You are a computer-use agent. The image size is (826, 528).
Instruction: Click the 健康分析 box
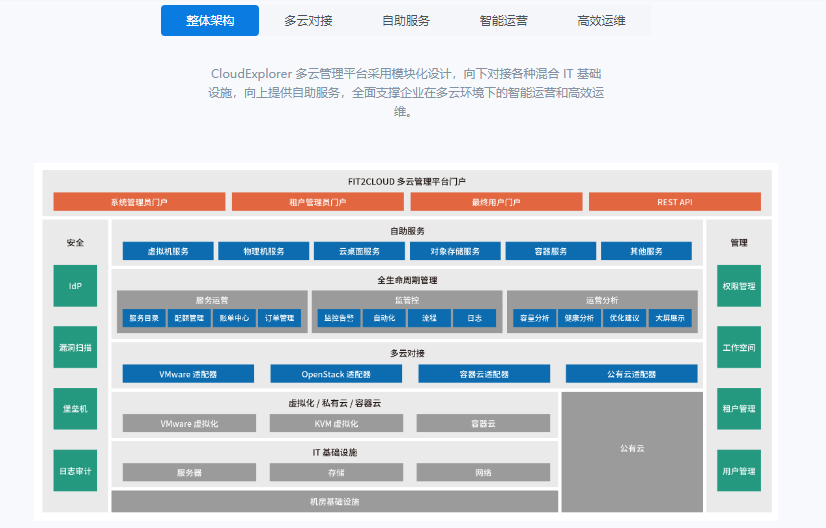pyautogui.click(x=579, y=318)
